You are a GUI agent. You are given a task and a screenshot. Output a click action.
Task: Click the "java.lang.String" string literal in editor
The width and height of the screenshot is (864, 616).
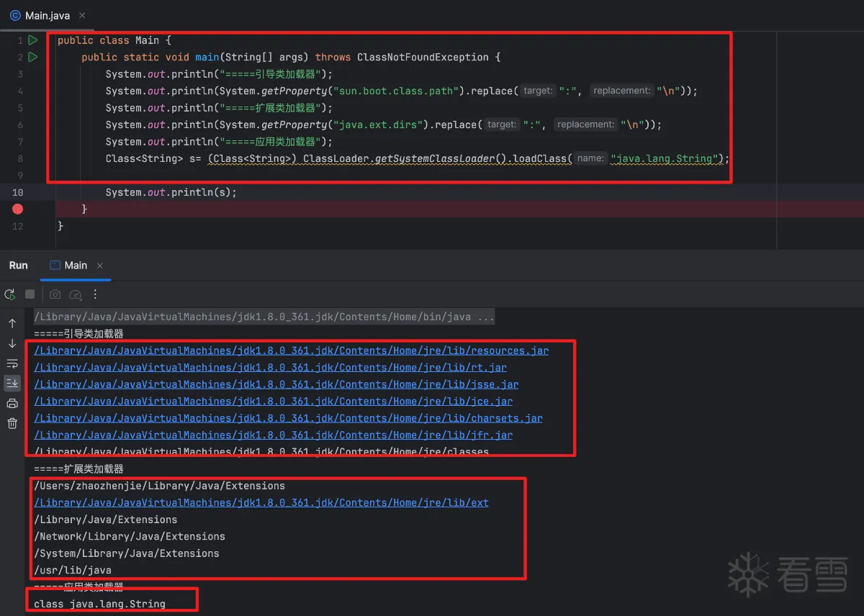pyautogui.click(x=665, y=158)
